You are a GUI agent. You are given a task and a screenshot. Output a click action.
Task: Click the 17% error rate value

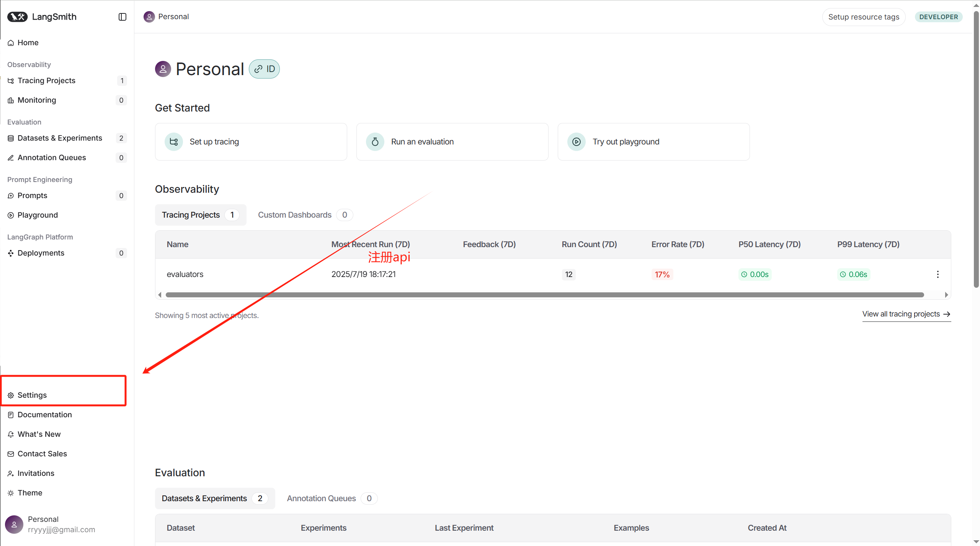pos(662,274)
